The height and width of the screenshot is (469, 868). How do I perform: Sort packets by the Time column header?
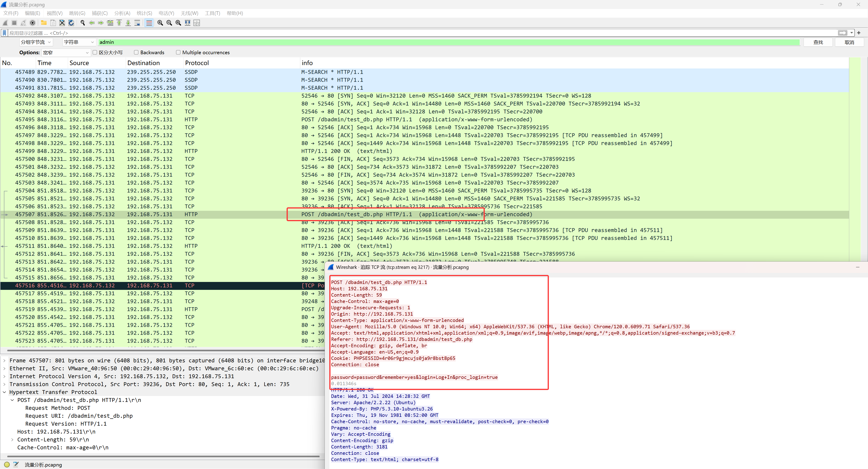pyautogui.click(x=52, y=63)
